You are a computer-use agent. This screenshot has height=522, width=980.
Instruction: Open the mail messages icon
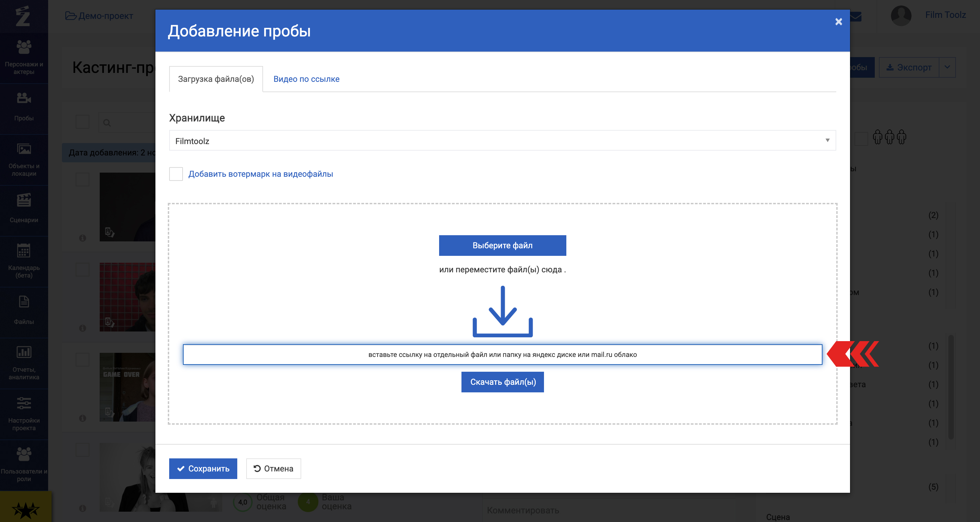(x=856, y=17)
